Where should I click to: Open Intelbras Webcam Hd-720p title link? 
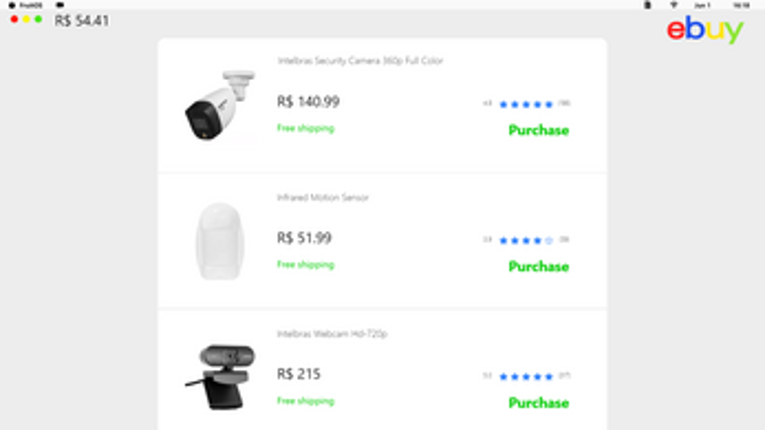[x=332, y=334]
